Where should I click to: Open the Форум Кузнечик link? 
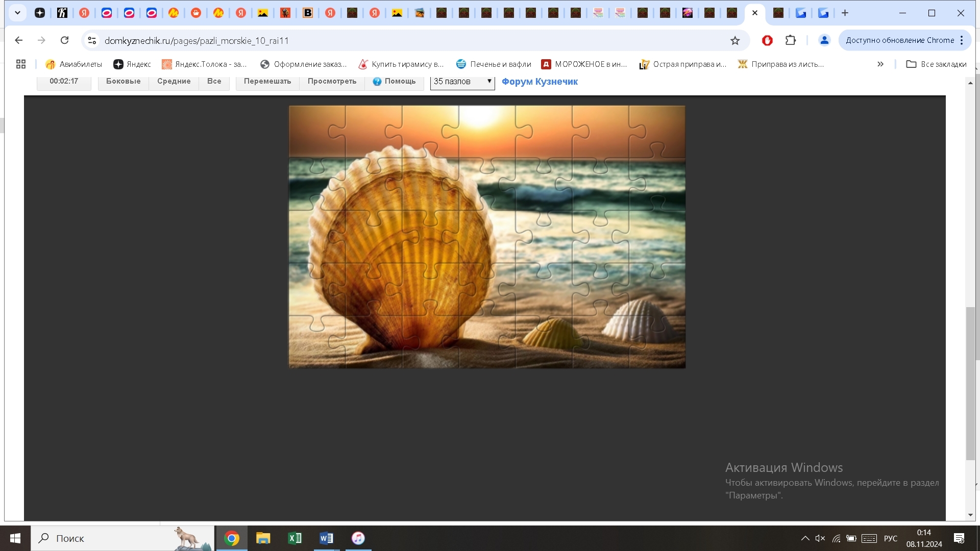[540, 82]
